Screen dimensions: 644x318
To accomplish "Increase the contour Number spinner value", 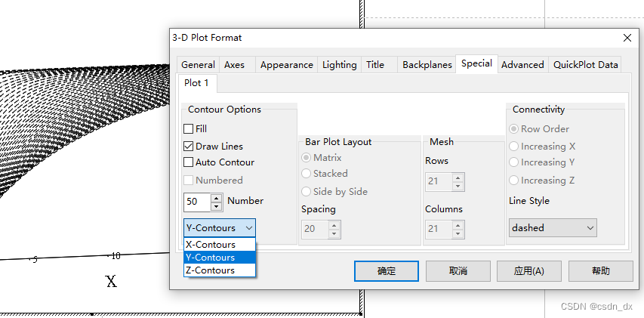I will (217, 198).
